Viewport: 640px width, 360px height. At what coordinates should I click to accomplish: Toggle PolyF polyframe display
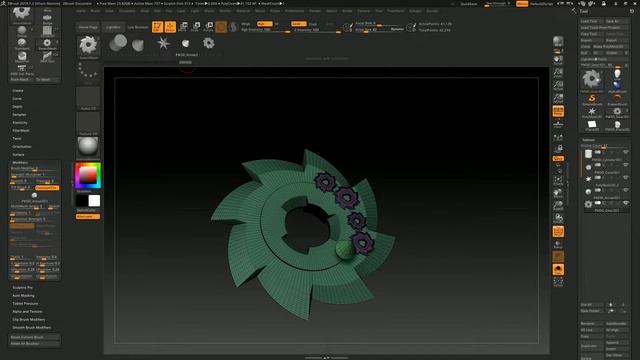tap(558, 231)
